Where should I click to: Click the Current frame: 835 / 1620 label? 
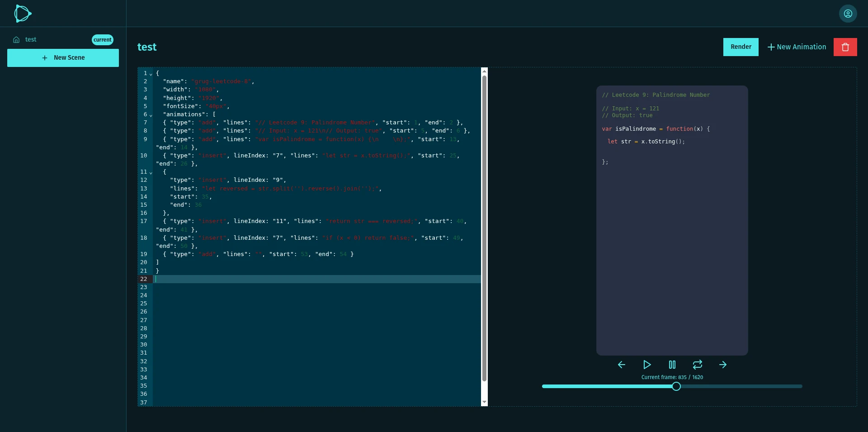(x=672, y=377)
